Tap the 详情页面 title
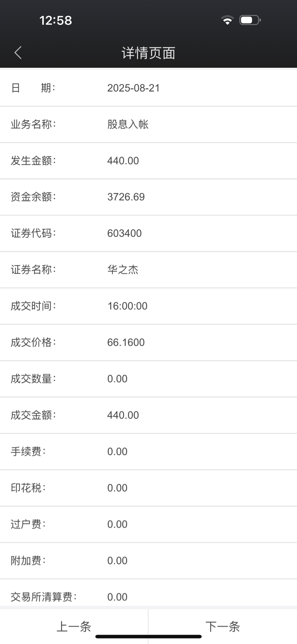297x644 pixels. 148,53
